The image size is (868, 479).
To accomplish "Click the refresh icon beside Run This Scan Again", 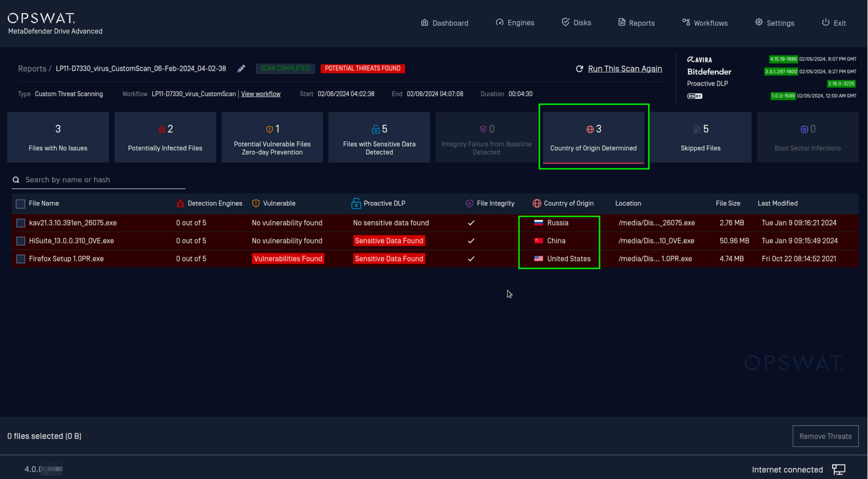I will pos(579,69).
